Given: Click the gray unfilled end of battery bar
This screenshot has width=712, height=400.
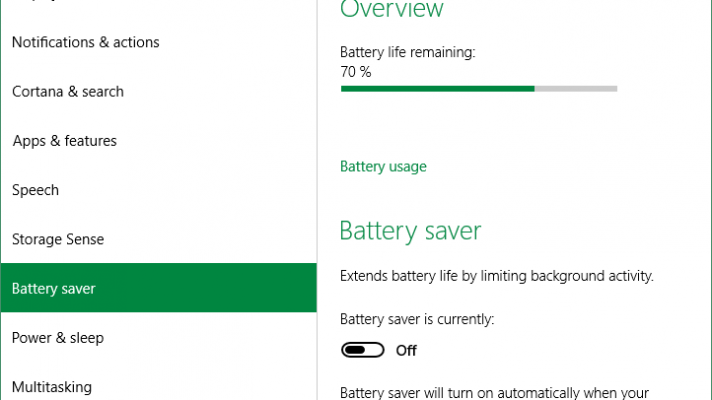Looking at the screenshot, I should coord(576,89).
